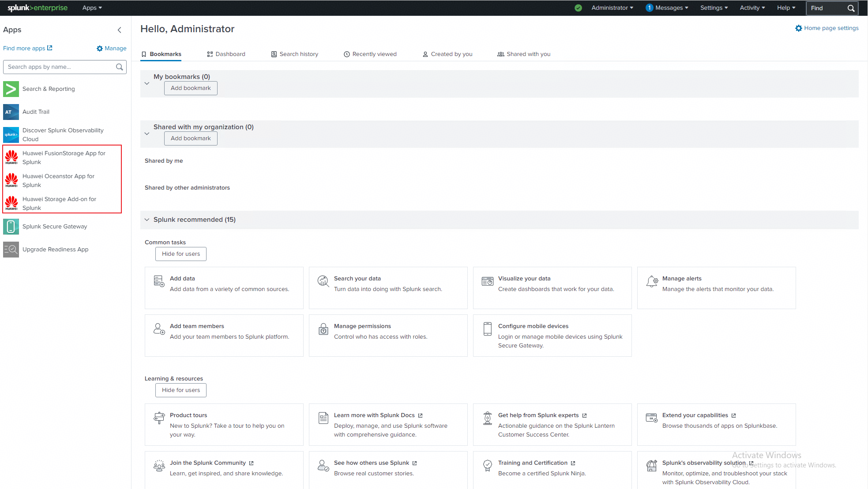Switch to the Recently viewed tab
868x489 pixels.
click(x=370, y=54)
